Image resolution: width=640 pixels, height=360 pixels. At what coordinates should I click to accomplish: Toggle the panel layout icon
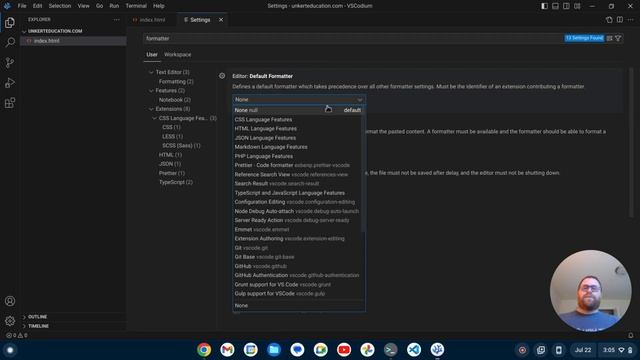[x=556, y=6]
